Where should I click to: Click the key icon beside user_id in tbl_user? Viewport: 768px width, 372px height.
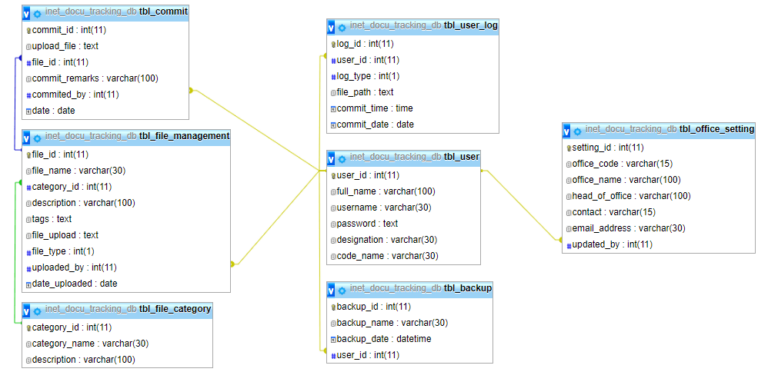tap(334, 176)
